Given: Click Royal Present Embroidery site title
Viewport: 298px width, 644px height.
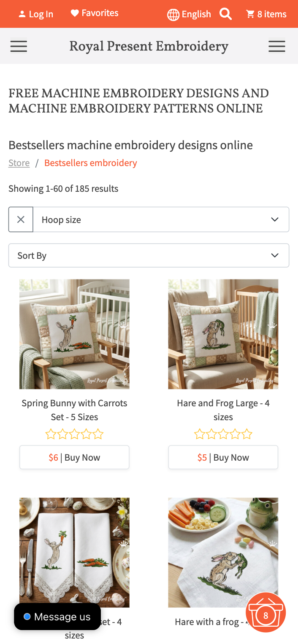Looking at the screenshot, I should pyautogui.click(x=149, y=46).
